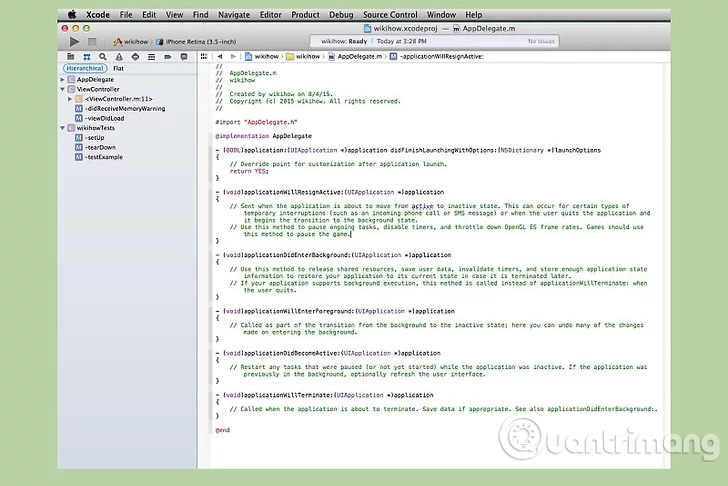The width and height of the screenshot is (728, 486).
Task: Click the wikihowTests class icon
Action: coord(71,128)
